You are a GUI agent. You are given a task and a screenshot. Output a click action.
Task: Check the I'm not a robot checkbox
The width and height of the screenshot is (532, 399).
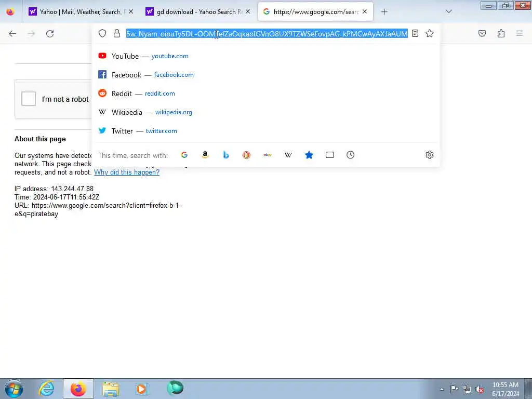pos(29,99)
